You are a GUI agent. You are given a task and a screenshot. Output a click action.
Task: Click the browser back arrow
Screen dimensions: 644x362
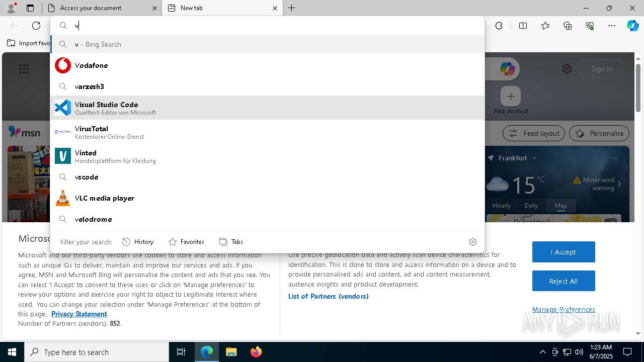coord(14,26)
